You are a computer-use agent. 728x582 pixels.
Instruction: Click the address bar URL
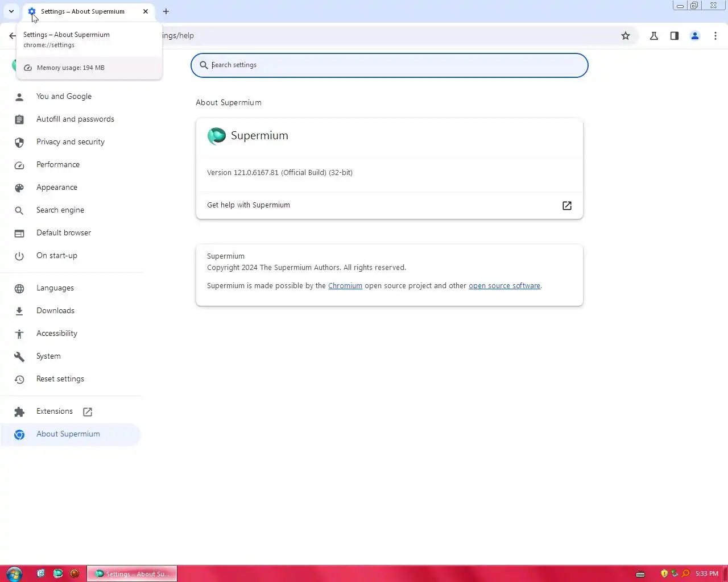pyautogui.click(x=179, y=36)
